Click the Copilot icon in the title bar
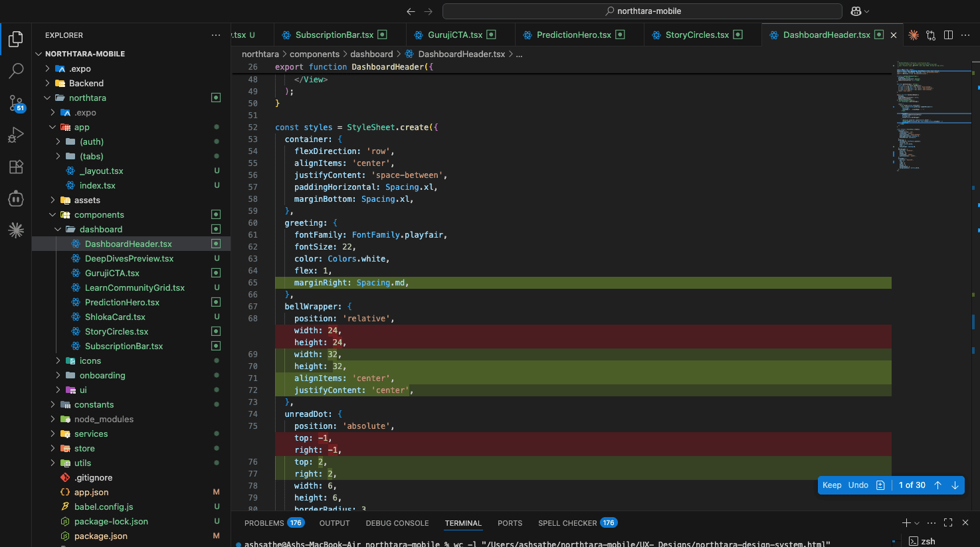Viewport: 980px width, 547px height. (x=856, y=11)
